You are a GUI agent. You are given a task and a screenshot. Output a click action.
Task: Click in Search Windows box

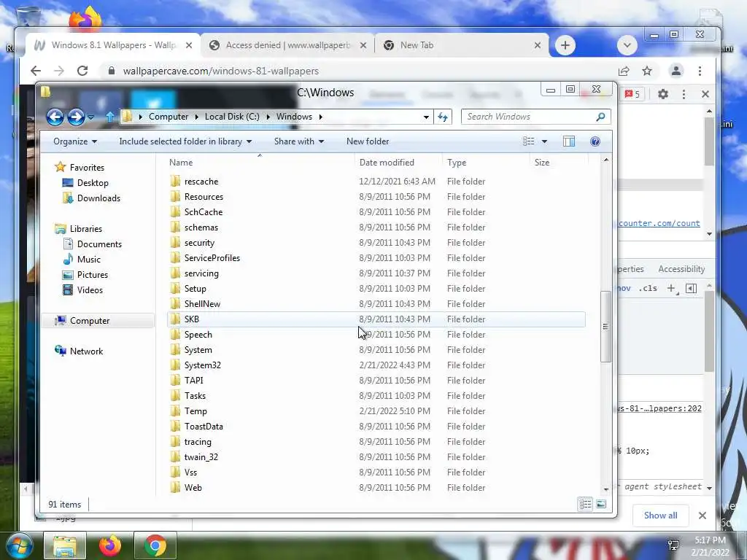click(x=528, y=117)
